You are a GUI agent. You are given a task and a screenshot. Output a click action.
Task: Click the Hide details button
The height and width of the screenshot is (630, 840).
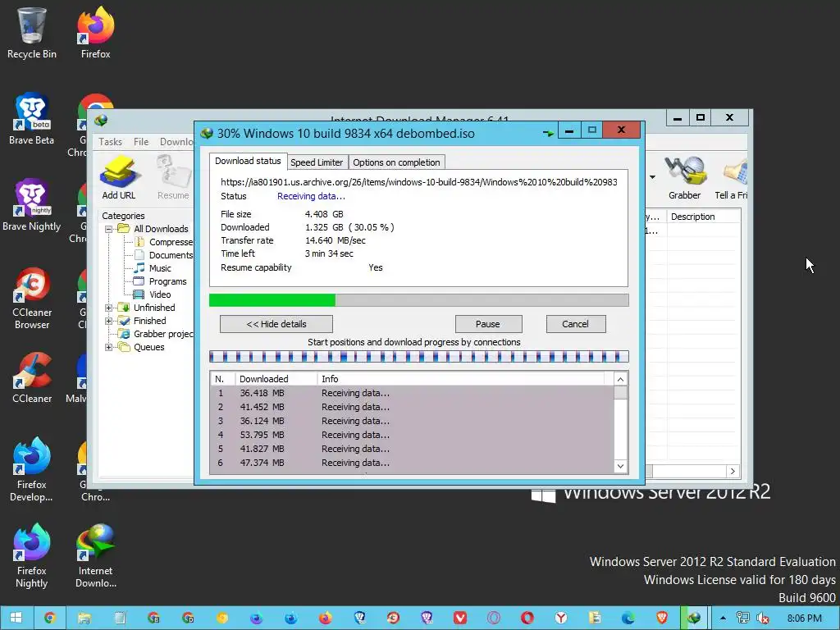click(276, 323)
